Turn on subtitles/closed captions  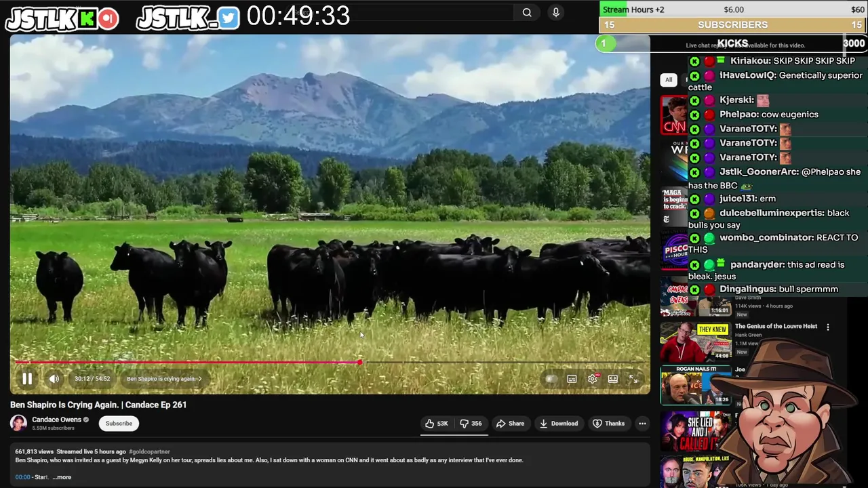[572, 379]
